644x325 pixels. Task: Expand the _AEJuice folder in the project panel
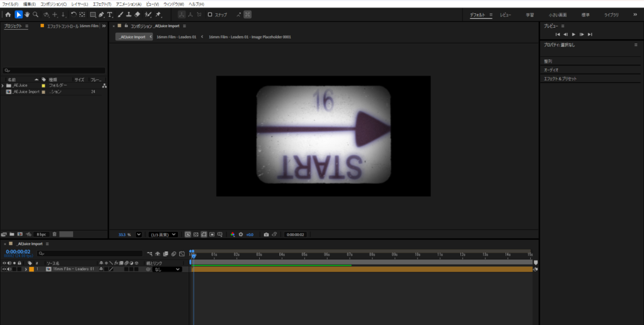3,85
